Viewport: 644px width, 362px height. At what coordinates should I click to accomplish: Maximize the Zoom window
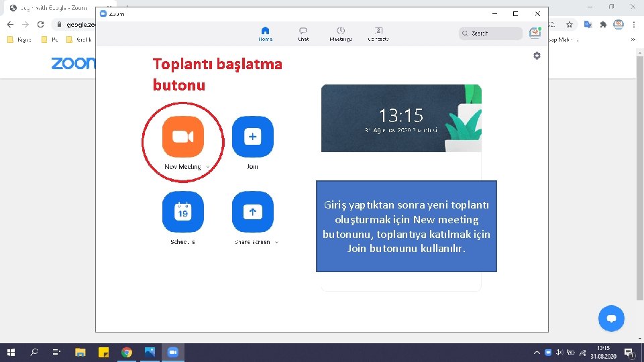pos(515,13)
